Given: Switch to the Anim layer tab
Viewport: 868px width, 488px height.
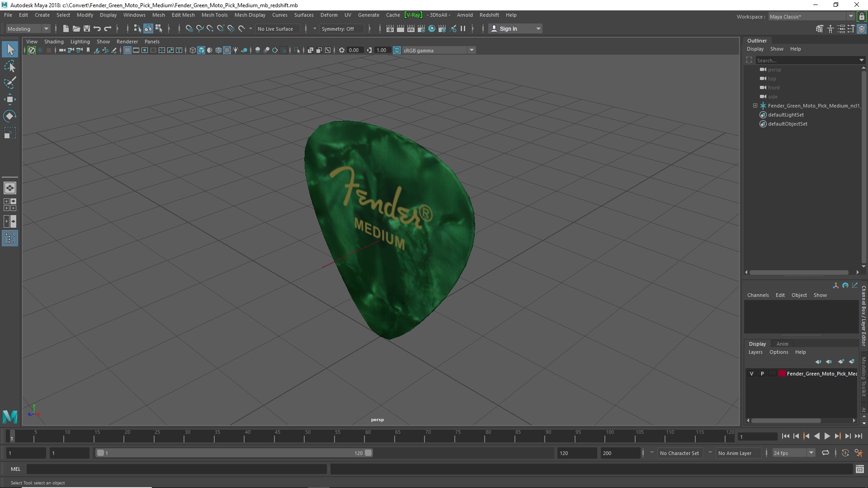Looking at the screenshot, I should point(782,344).
